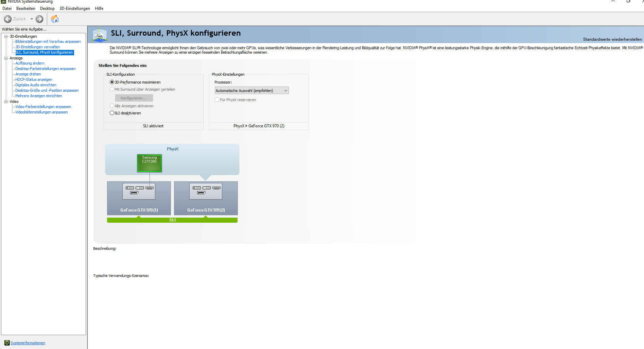644x349 pixels.
Task: Click GeForce GTX 970 (1) port icon
Action: [139, 191]
